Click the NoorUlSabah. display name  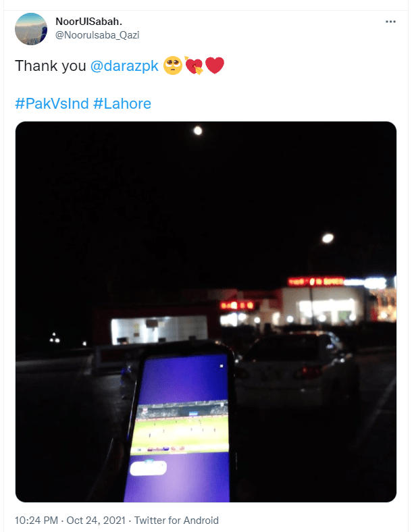point(89,22)
